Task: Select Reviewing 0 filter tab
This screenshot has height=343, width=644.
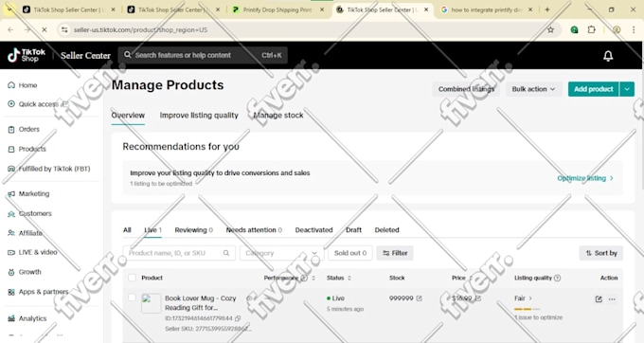Action: coord(193,230)
